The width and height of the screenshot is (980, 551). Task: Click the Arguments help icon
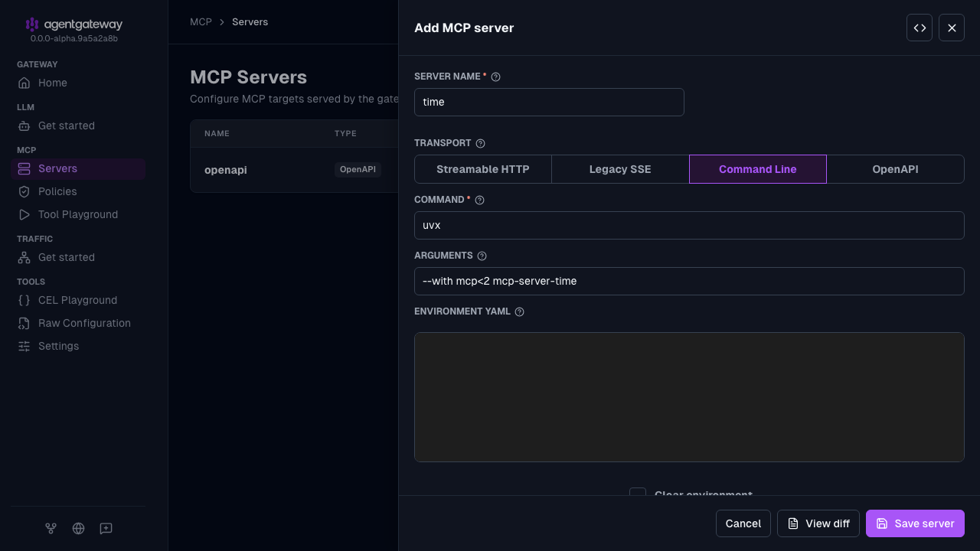click(482, 256)
